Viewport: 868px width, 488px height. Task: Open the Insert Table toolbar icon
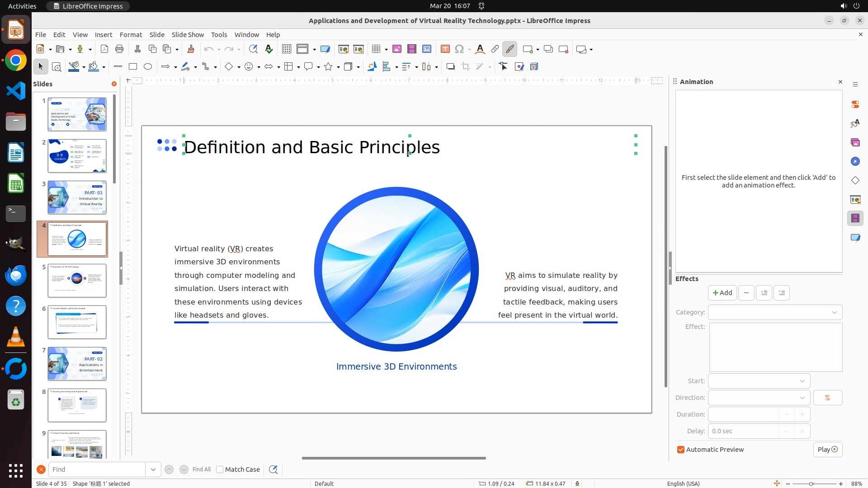376,49
